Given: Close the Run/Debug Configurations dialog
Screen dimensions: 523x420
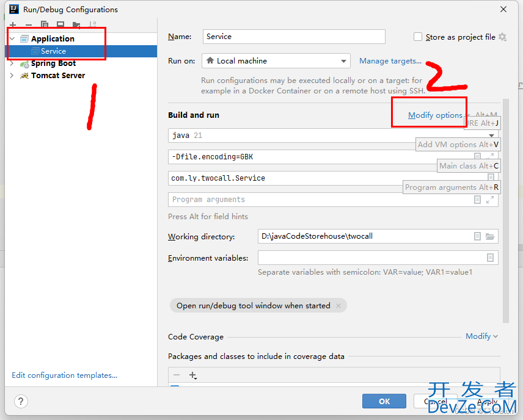Looking at the screenshot, I should tap(503, 9).
